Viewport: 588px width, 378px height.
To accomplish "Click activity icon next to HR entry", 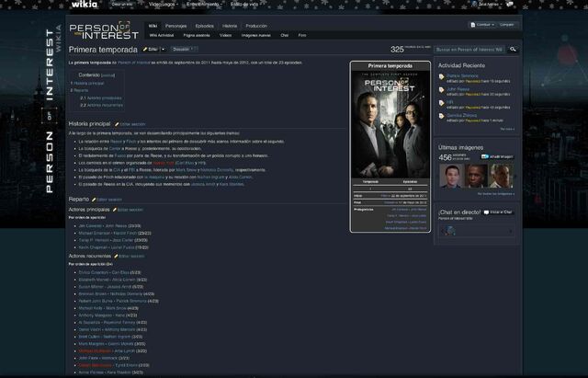I will (x=442, y=103).
